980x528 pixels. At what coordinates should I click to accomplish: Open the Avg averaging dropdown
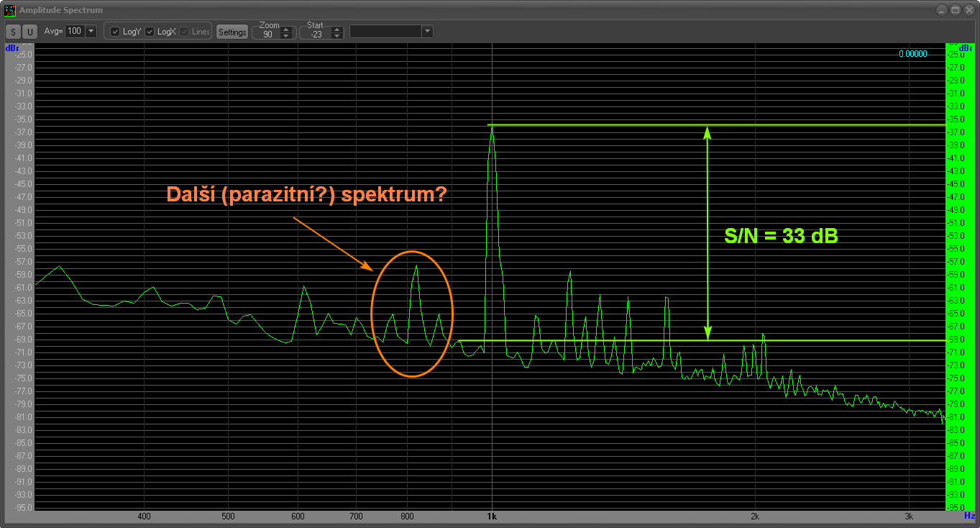[91, 32]
